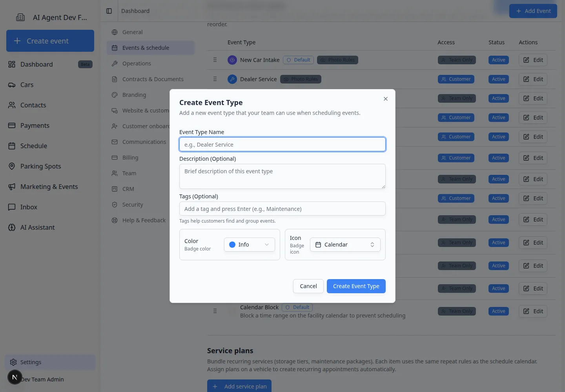Click the Cancel button in dialog
Screen dimensions: 565x392
tap(308, 286)
